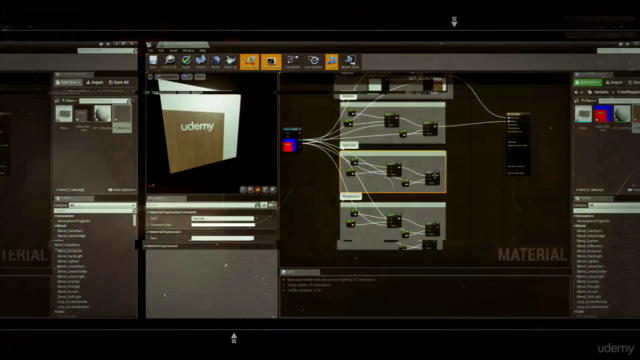Open the Asset menu
The width and height of the screenshot is (640, 360).
pos(173,51)
